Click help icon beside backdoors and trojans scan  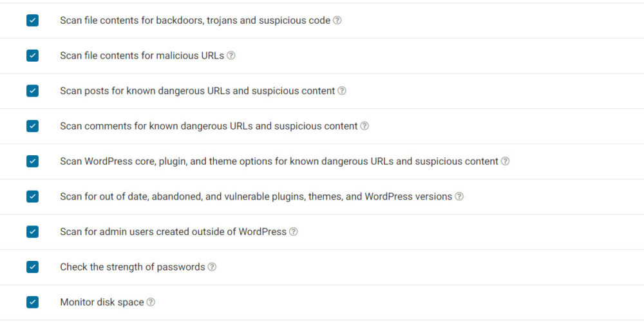pos(337,21)
